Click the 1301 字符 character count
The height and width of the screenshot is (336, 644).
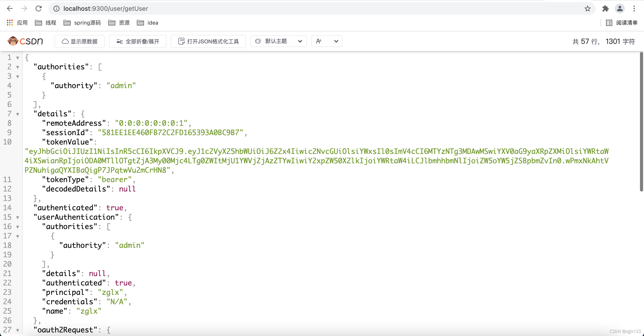tap(620, 41)
